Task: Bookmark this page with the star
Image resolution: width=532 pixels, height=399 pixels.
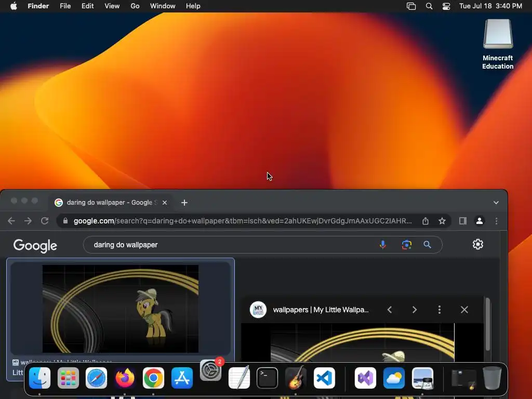Action: (x=442, y=221)
